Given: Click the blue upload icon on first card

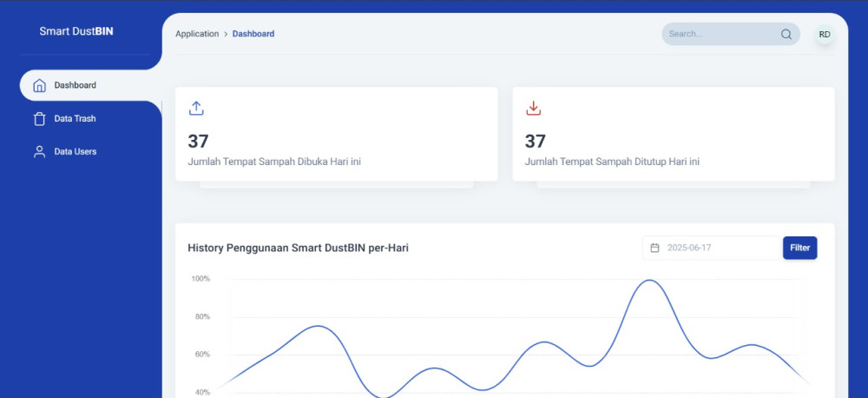Looking at the screenshot, I should point(196,108).
